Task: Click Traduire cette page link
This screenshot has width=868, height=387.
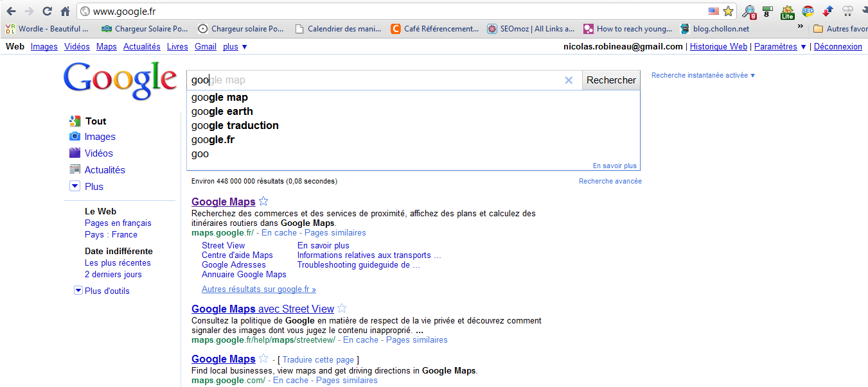Action: click(318, 359)
